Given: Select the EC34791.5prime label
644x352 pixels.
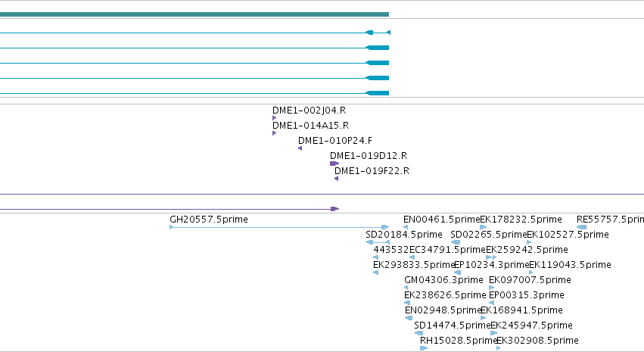Looking at the screenshot, I should 447,250.
